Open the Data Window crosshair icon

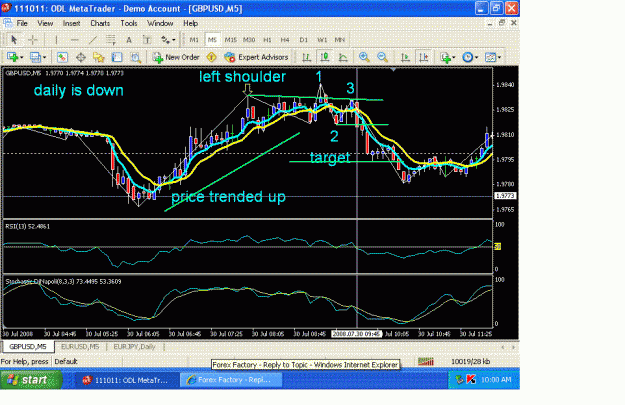click(81, 57)
